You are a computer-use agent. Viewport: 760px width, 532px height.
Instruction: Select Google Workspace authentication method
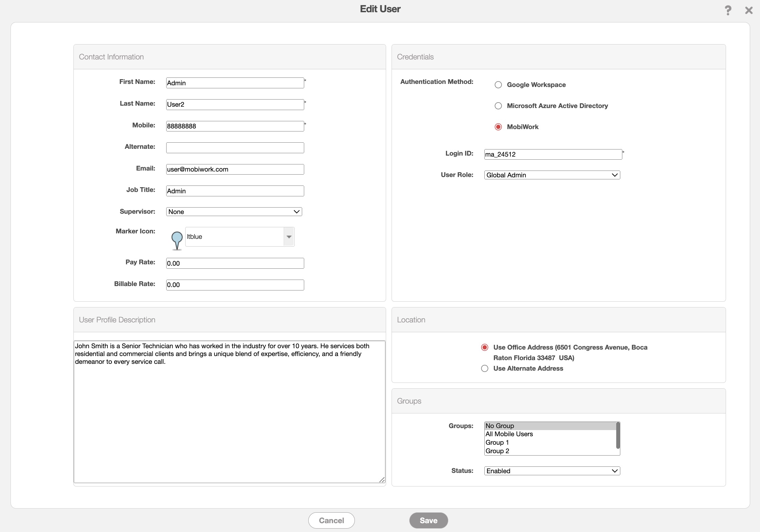[498, 85]
